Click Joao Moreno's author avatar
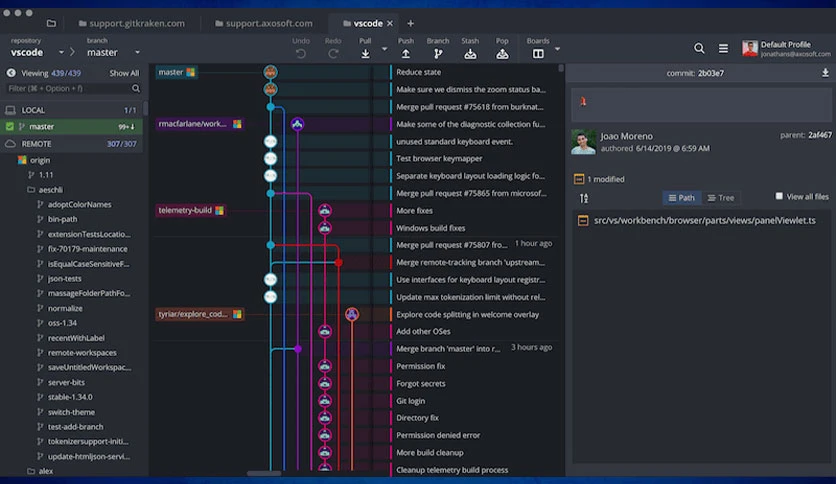This screenshot has width=836, height=484. (x=583, y=142)
